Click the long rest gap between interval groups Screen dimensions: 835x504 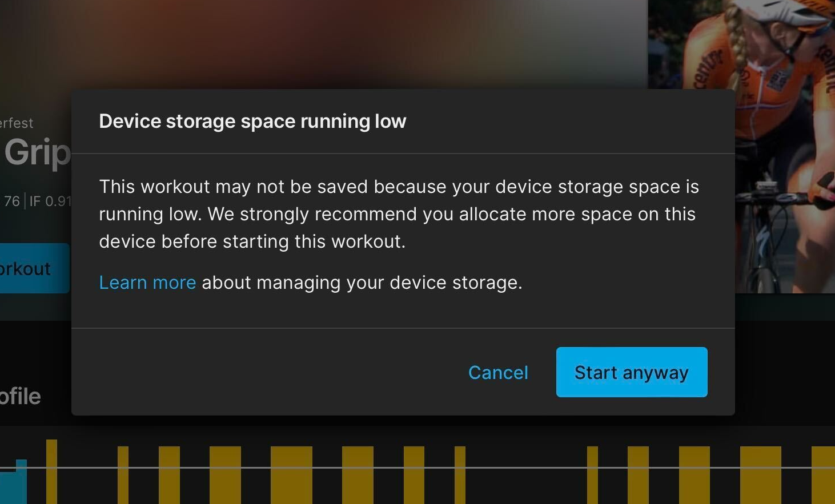[x=526, y=475]
